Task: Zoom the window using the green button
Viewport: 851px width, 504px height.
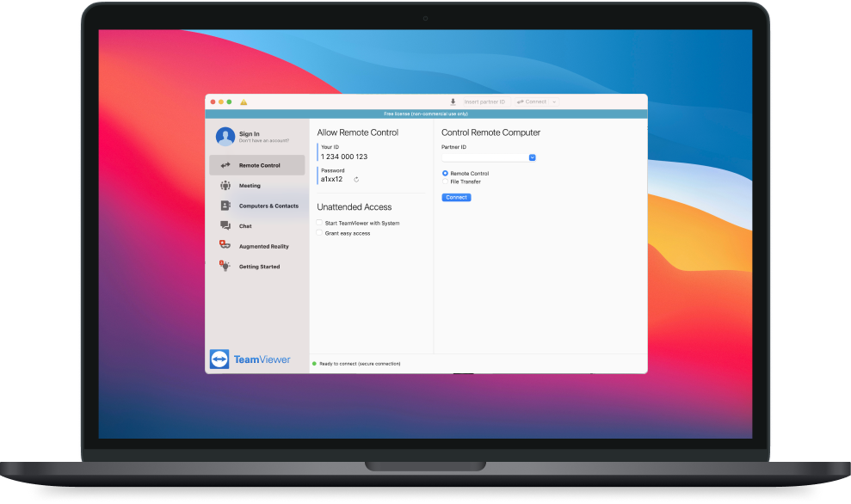Action: tap(229, 102)
